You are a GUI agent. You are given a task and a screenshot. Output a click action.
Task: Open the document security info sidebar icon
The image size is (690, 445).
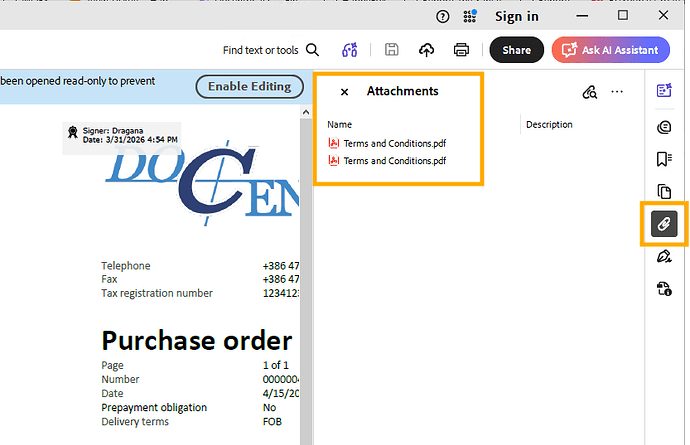664,289
